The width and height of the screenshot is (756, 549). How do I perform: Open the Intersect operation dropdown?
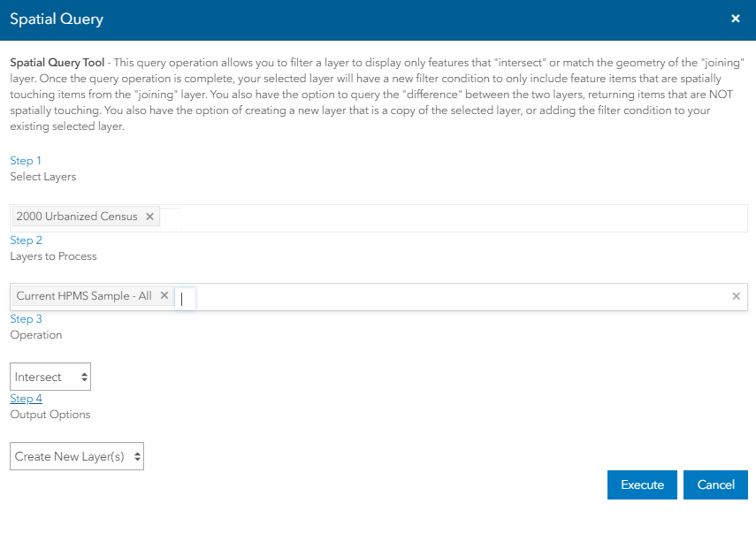50,377
